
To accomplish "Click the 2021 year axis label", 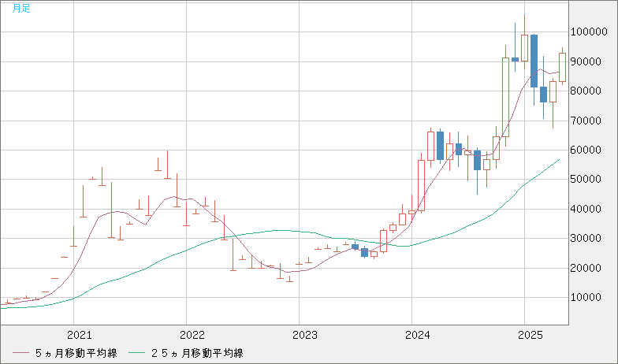I will pos(79,336).
